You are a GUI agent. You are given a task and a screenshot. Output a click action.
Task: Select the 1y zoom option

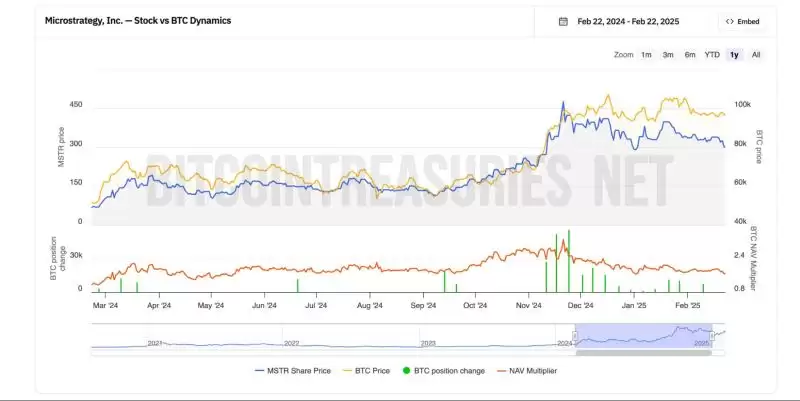[x=735, y=55]
